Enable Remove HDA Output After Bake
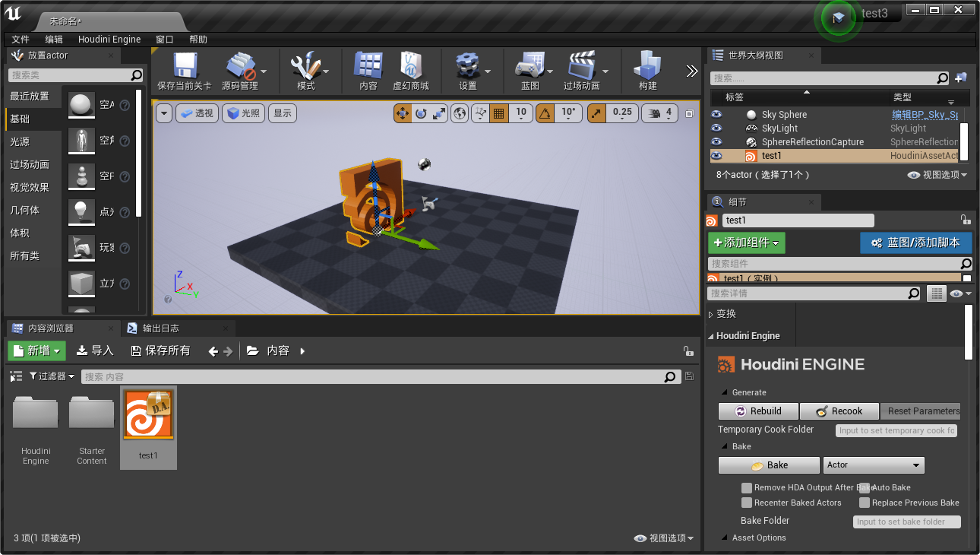This screenshot has width=980, height=555. click(x=747, y=487)
